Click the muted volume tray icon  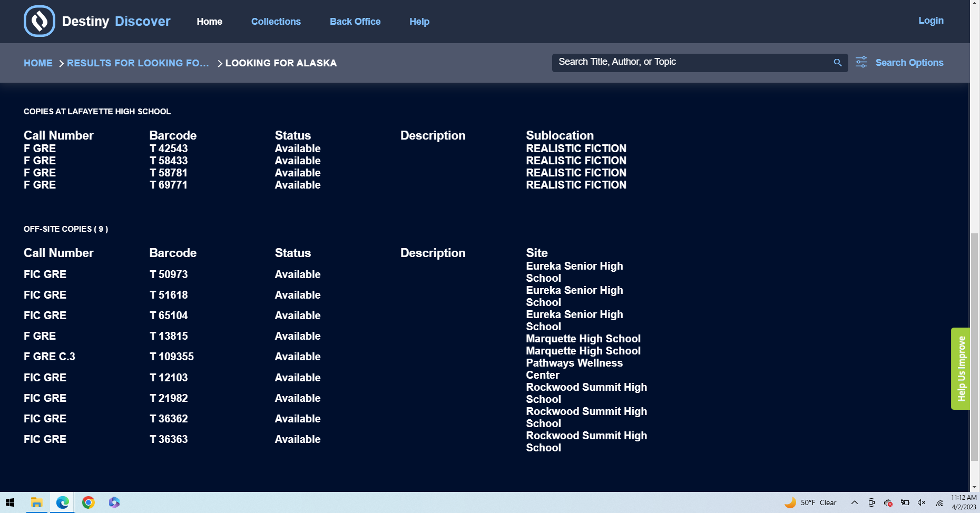(922, 502)
